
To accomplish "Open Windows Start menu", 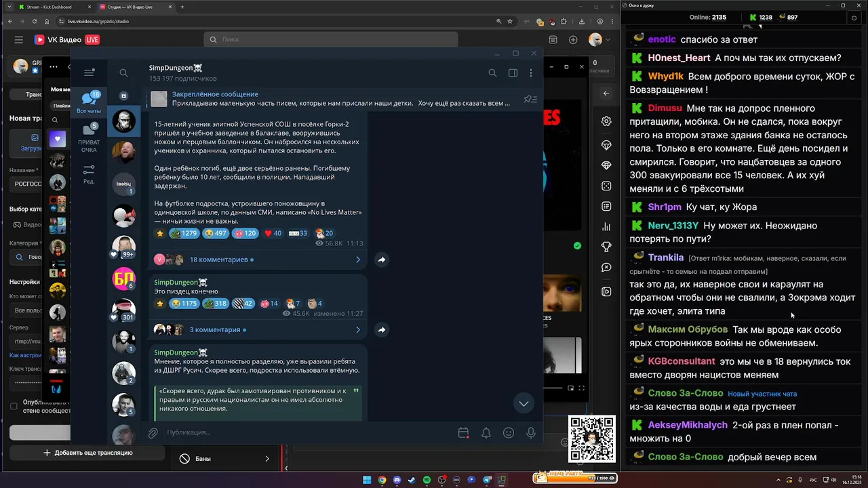I will point(367,480).
